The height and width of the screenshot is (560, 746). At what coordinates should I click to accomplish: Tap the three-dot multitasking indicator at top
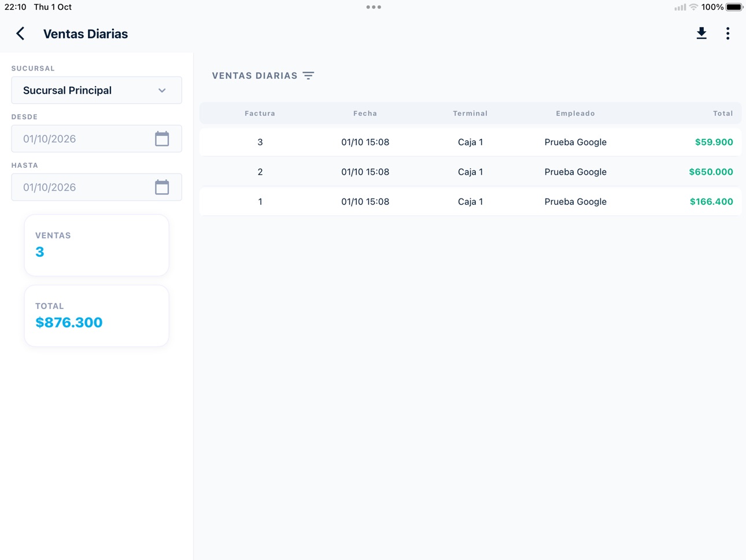(x=374, y=7)
